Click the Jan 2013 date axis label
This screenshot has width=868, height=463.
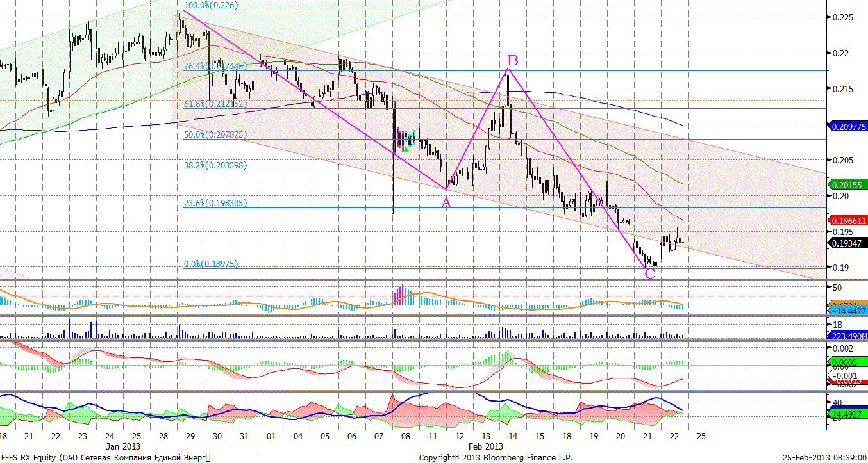[121, 446]
